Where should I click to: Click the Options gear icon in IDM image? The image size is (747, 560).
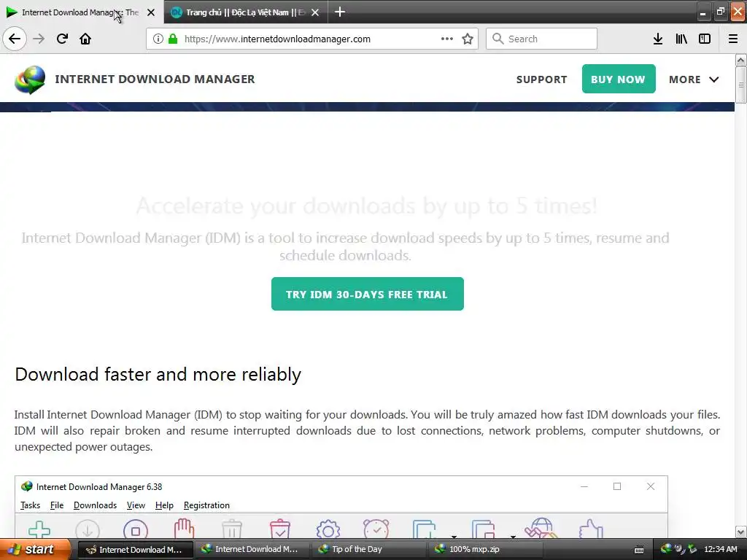coord(328,529)
